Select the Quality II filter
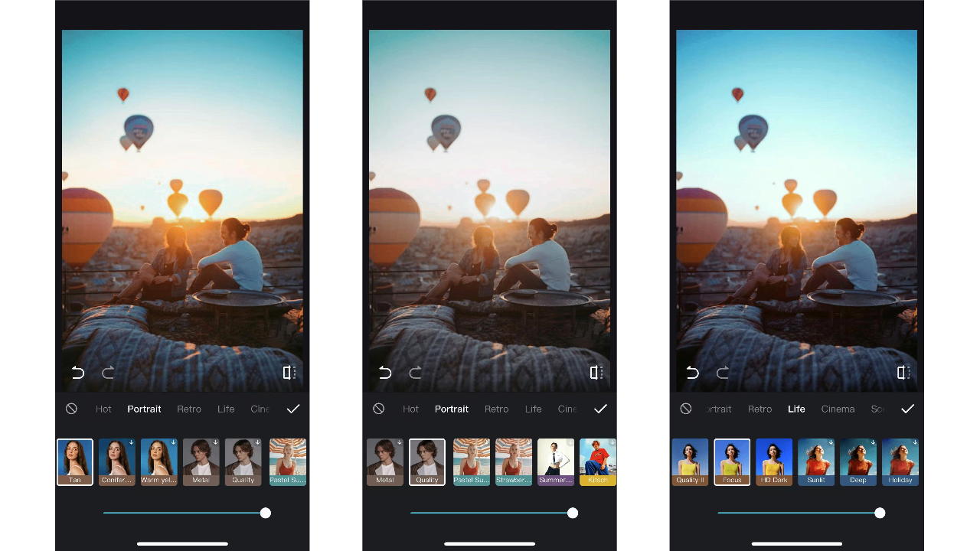 (x=690, y=461)
